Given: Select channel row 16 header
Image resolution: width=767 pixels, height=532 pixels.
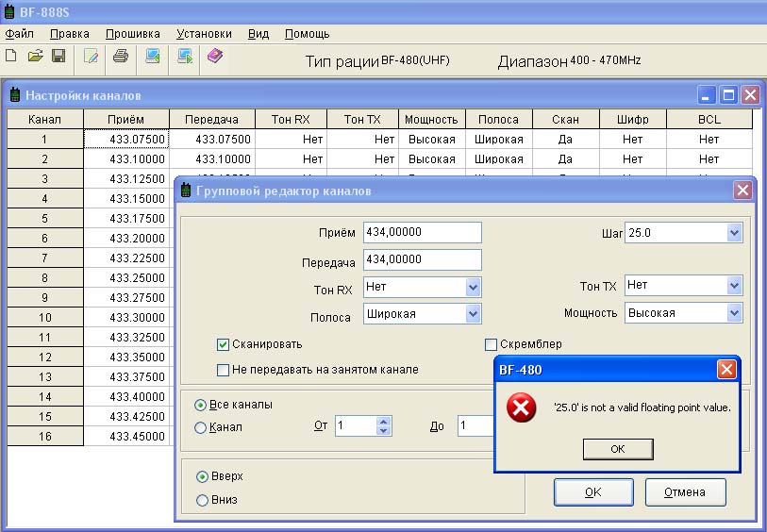Looking at the screenshot, I should [x=45, y=436].
